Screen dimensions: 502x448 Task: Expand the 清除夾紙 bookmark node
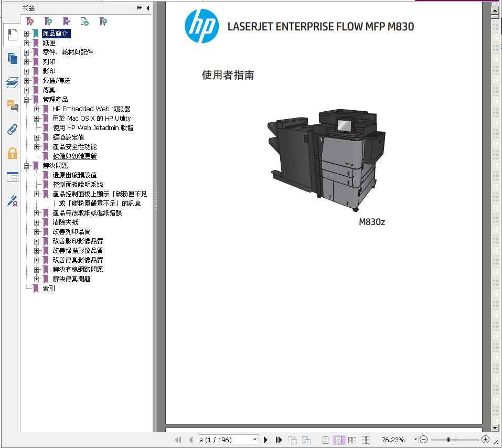point(37,222)
